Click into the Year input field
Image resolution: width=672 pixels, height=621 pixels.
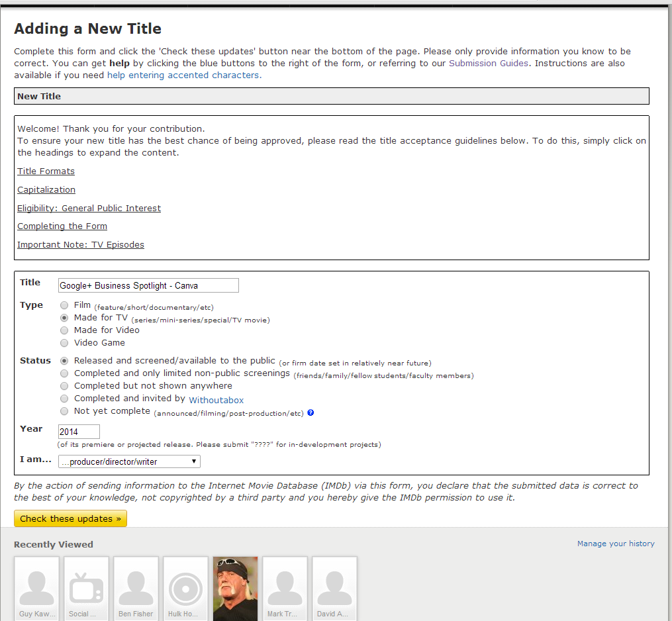pos(79,432)
